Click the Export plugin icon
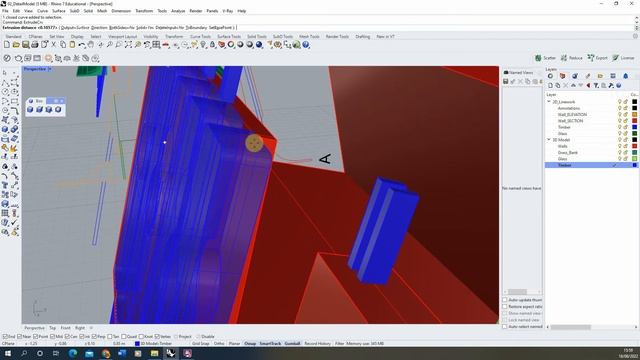This screenshot has width=640, height=360. coord(598,58)
